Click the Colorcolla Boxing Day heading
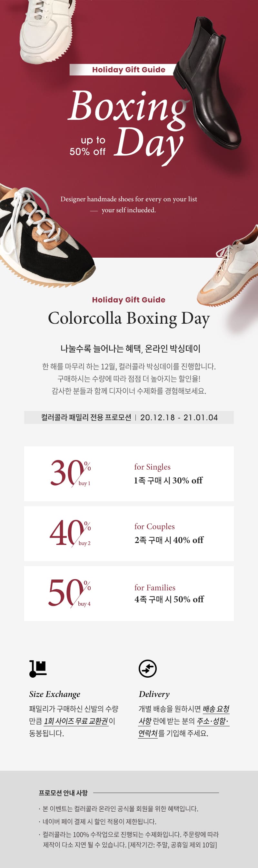This screenshot has width=258, height=868. coord(129,319)
